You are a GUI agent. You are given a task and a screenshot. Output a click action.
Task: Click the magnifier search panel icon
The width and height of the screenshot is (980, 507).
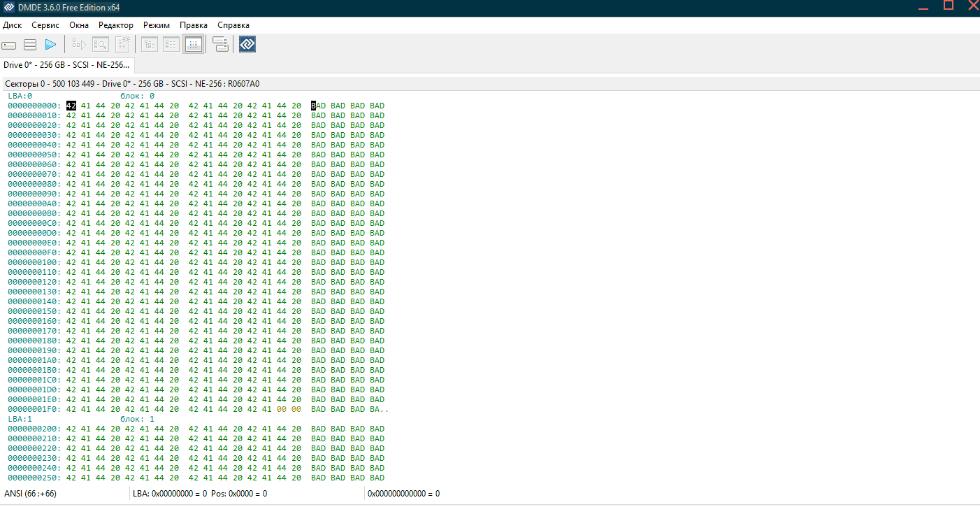[101, 45]
